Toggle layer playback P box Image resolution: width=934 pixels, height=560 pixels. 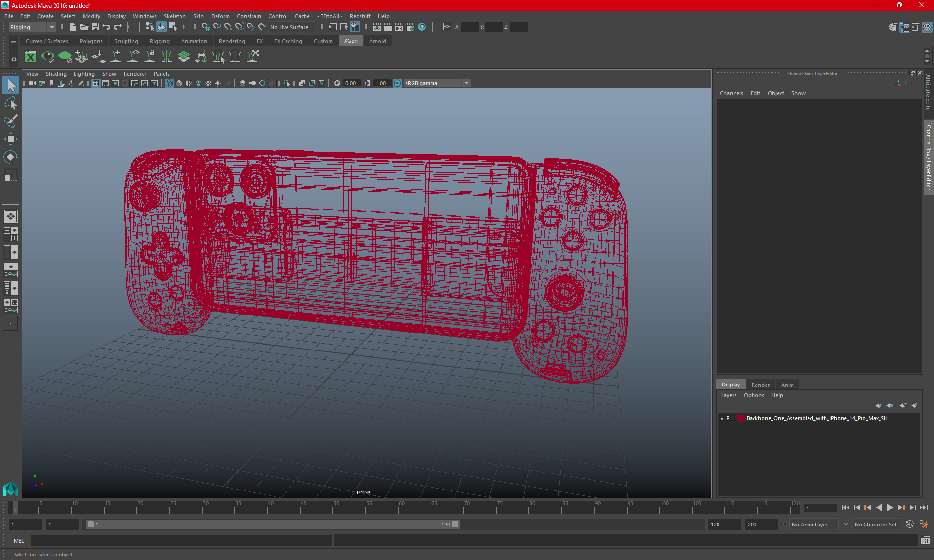pyautogui.click(x=728, y=418)
